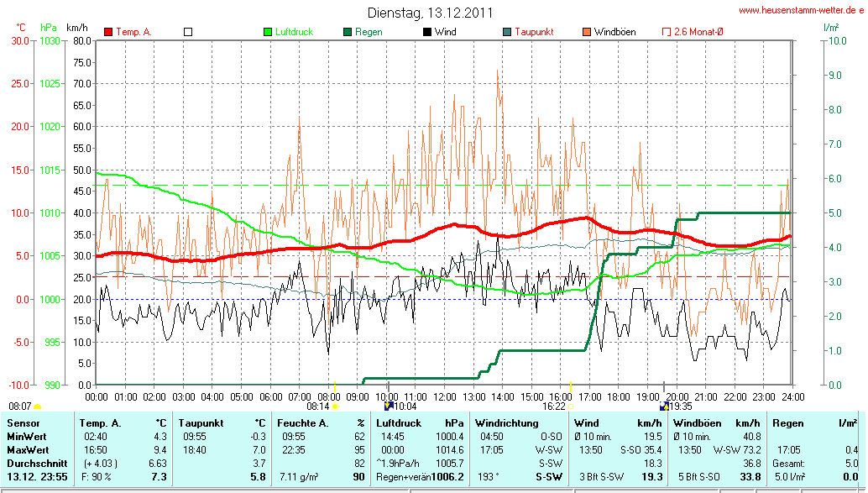
Task: Click the black Wind legend square
Action: click(x=427, y=32)
